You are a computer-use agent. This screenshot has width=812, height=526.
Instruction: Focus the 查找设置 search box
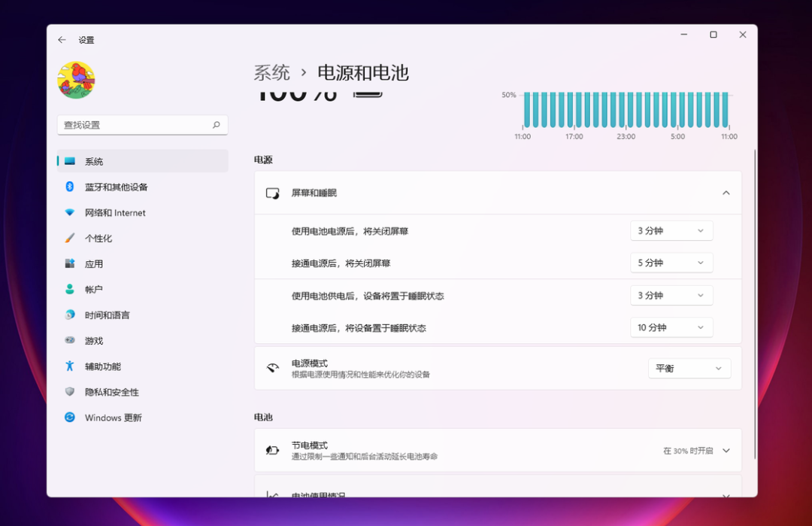(142, 125)
